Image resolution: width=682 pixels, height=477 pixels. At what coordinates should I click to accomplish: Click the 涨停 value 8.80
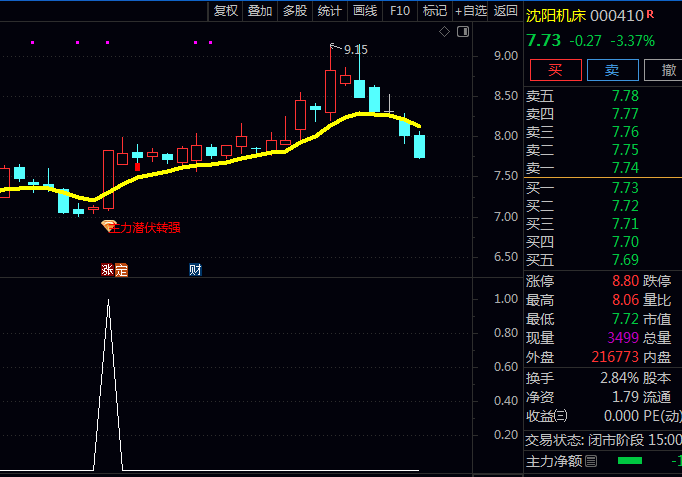pyautogui.click(x=625, y=281)
